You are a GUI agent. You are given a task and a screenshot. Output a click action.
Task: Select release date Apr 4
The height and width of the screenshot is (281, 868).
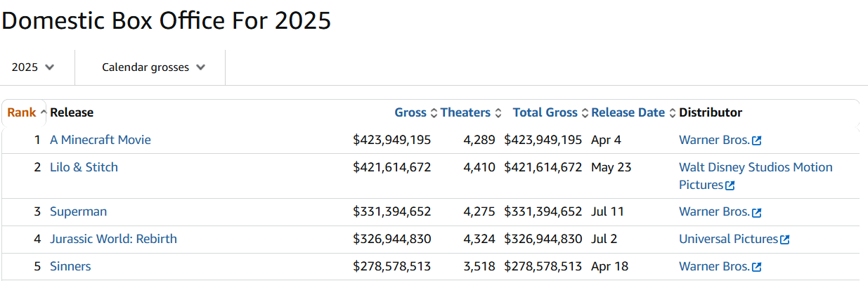click(x=606, y=140)
